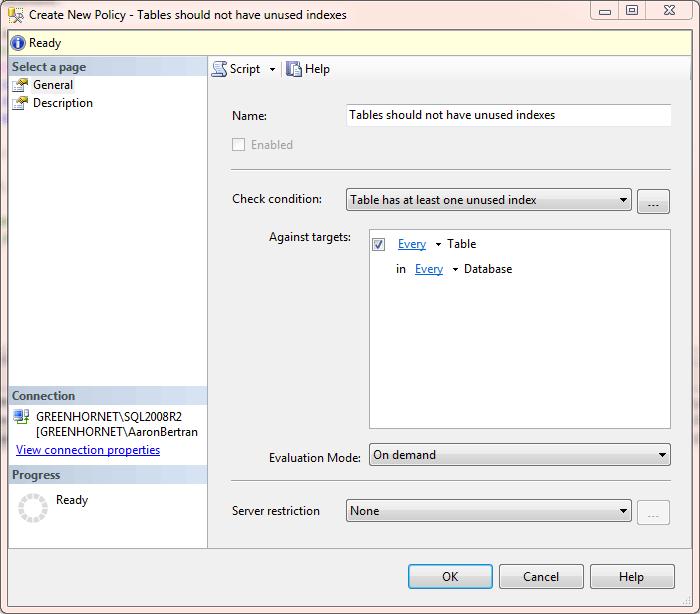
Task: Minimize the Create New Policy window
Action: click(x=604, y=11)
